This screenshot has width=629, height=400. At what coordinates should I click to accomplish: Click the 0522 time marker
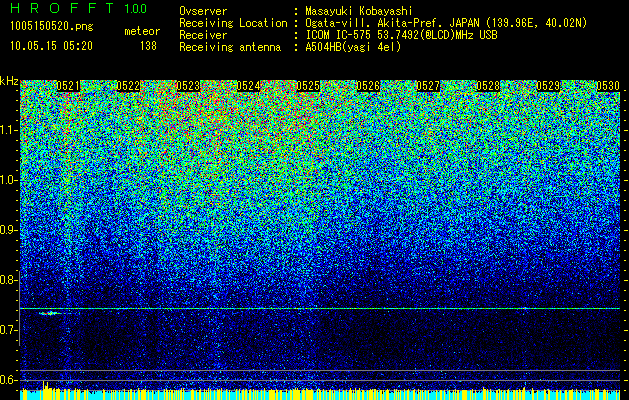coord(128,86)
